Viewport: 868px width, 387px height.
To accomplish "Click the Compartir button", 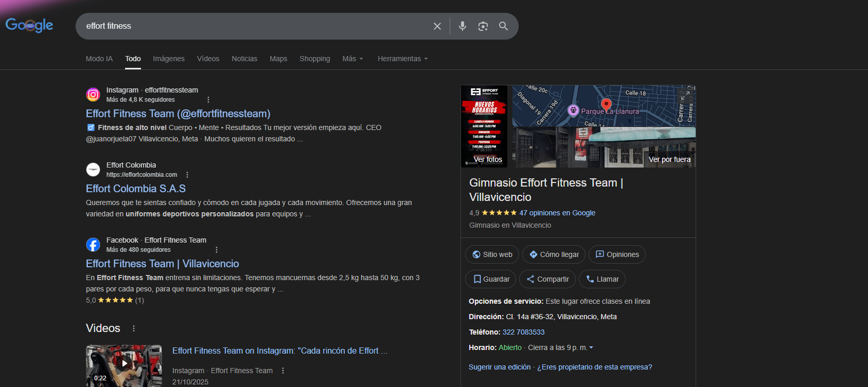I will coord(547,279).
